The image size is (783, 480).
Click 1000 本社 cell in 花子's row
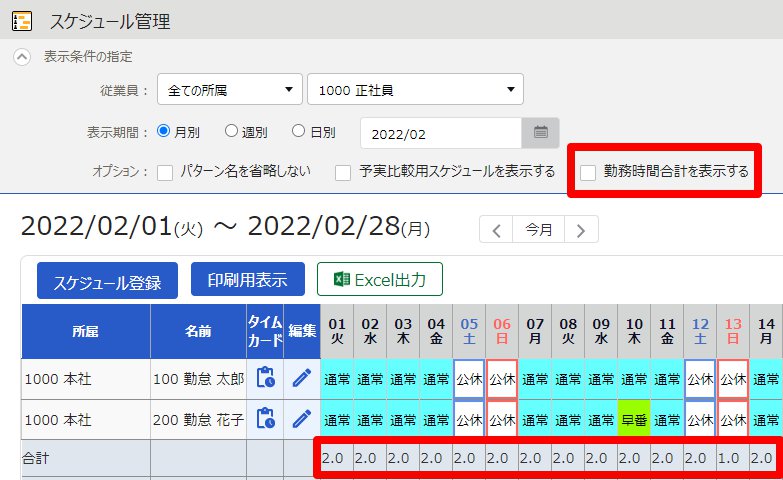pyautogui.click(x=86, y=420)
